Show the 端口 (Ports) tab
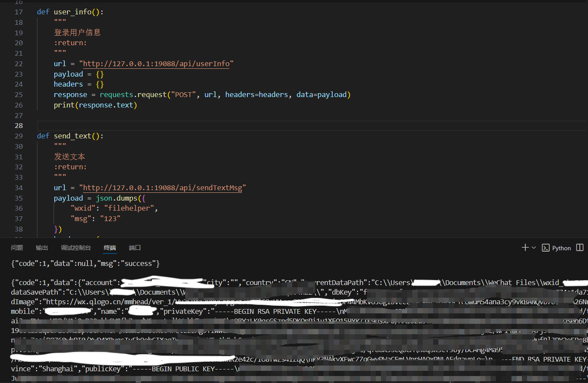Viewport: 588px width, 383px height. (135, 248)
